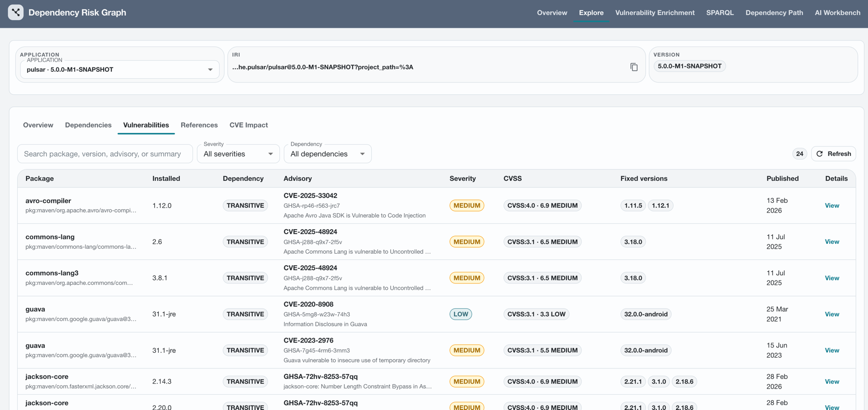
Task: Click the CVSS column header
Action: point(512,178)
